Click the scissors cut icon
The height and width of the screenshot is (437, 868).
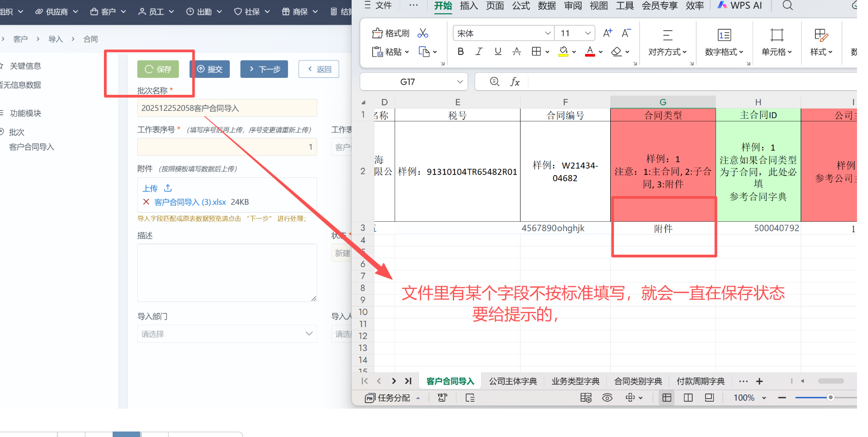tap(423, 33)
